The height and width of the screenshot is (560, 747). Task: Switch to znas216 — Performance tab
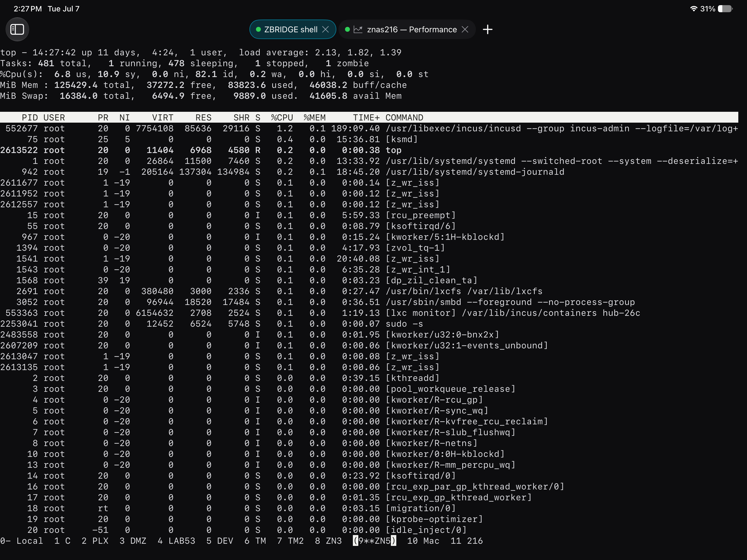tap(407, 29)
